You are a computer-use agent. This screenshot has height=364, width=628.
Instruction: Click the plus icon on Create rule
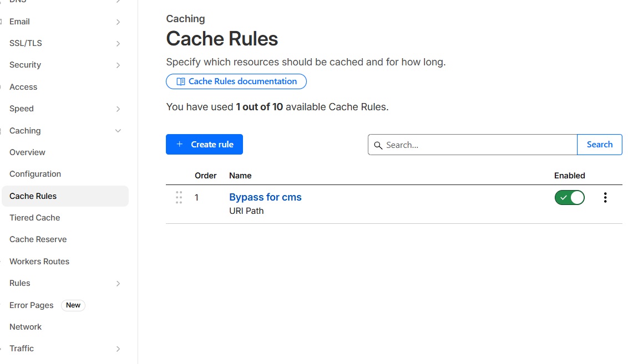pos(179,145)
